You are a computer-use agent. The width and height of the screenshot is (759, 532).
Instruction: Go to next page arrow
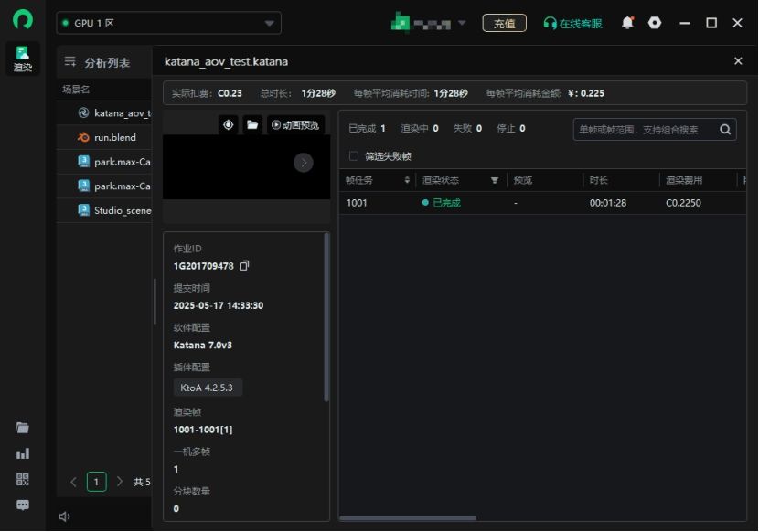click(x=120, y=482)
